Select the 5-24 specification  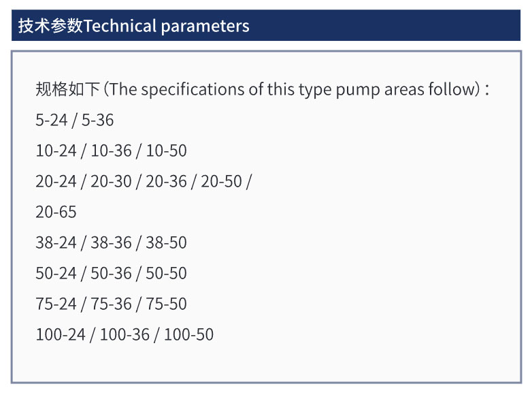pyautogui.click(x=52, y=121)
